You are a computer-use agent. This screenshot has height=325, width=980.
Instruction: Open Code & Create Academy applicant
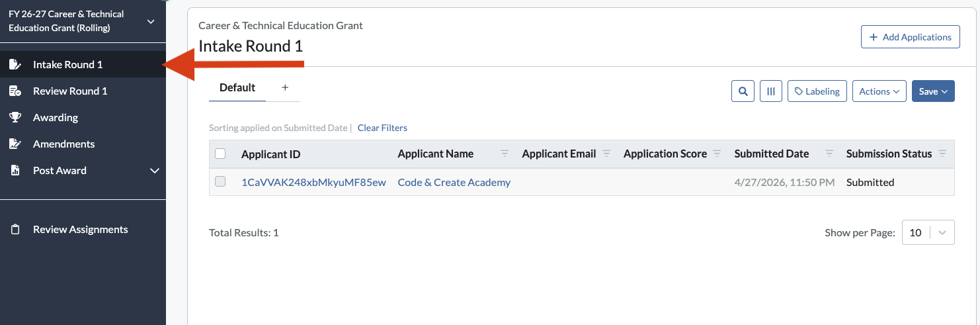[454, 182]
